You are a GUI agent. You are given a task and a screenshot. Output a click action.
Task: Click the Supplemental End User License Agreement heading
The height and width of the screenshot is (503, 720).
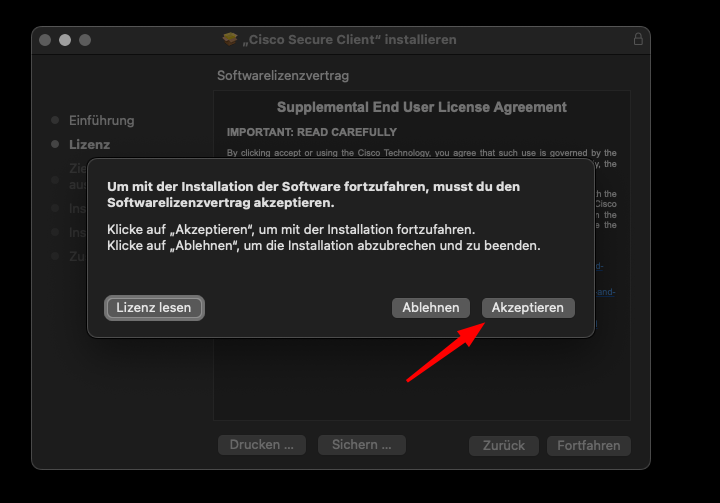(x=421, y=107)
